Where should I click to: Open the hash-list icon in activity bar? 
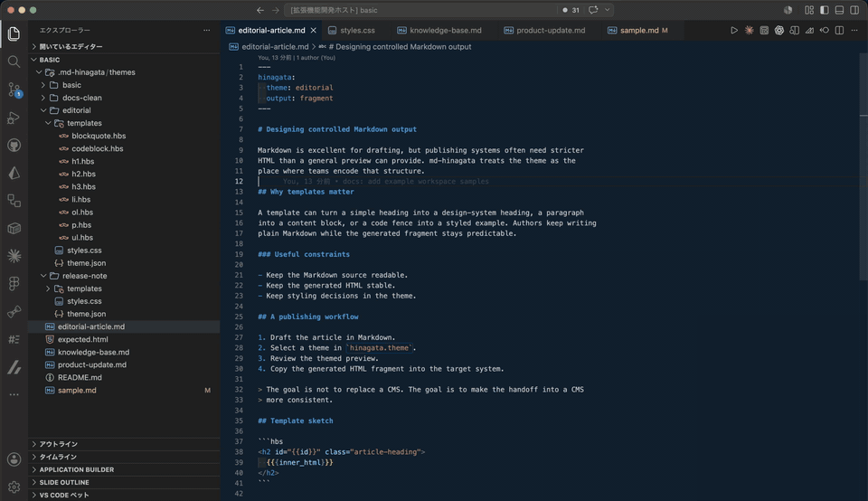pos(14,339)
